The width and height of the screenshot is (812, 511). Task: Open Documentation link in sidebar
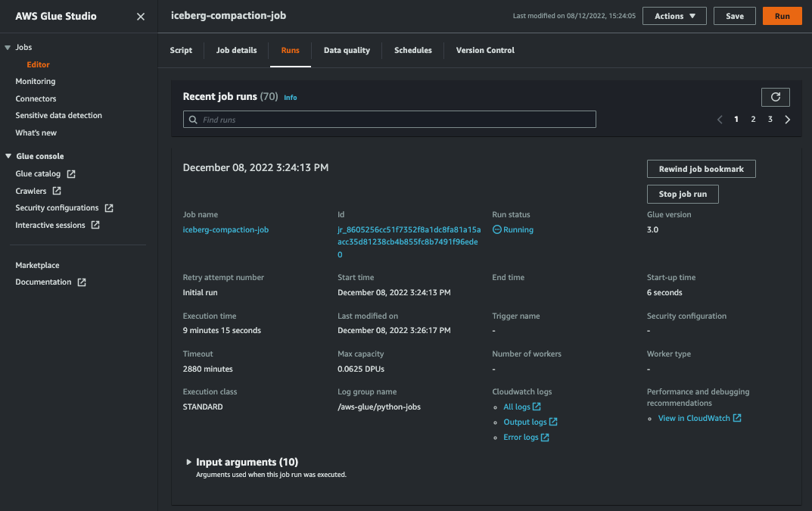[43, 282]
